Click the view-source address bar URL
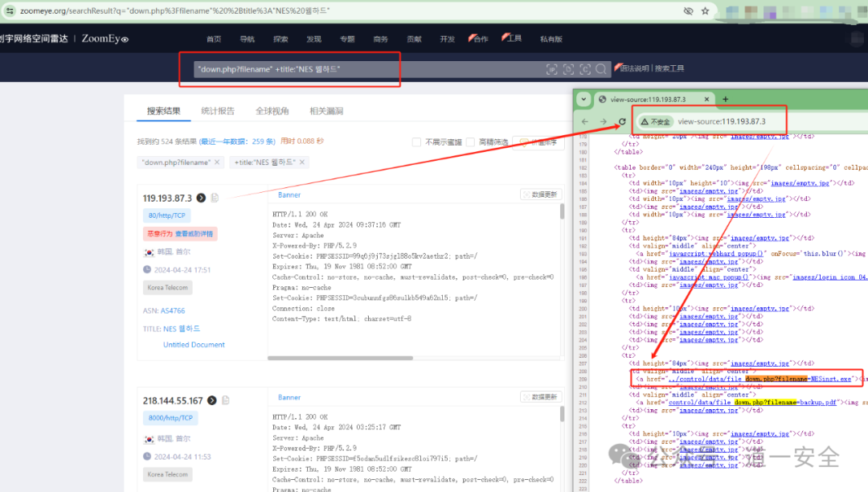 click(x=722, y=121)
